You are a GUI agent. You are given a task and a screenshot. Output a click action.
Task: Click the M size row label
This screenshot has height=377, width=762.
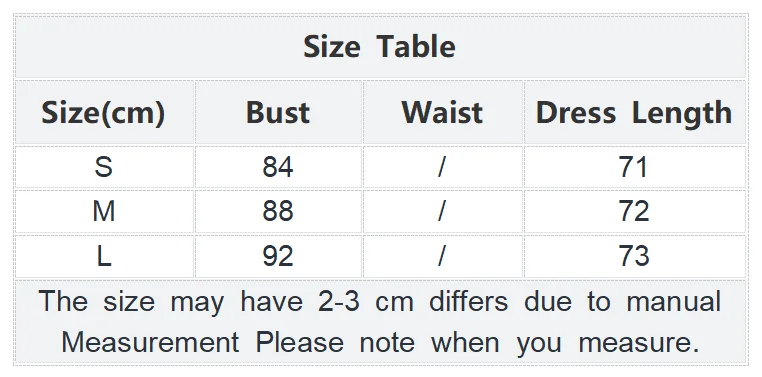(x=105, y=212)
